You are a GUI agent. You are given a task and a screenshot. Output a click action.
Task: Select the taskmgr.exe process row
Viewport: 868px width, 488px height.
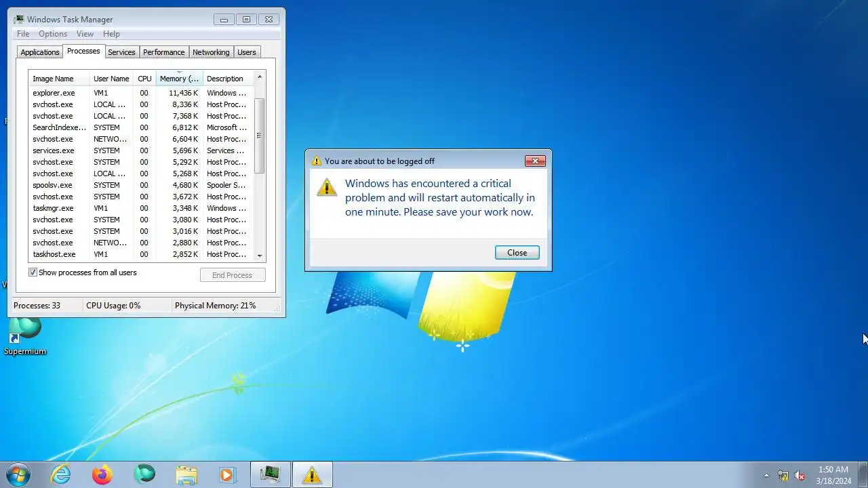point(141,208)
